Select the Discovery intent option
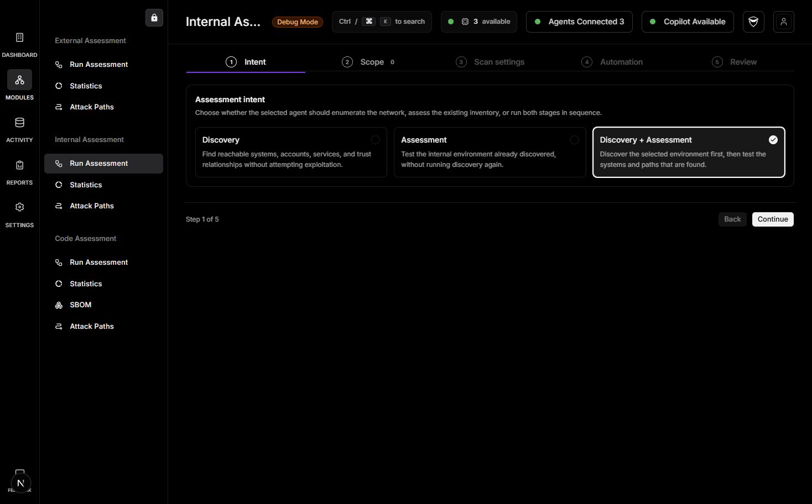The height and width of the screenshot is (504, 812). [291, 153]
